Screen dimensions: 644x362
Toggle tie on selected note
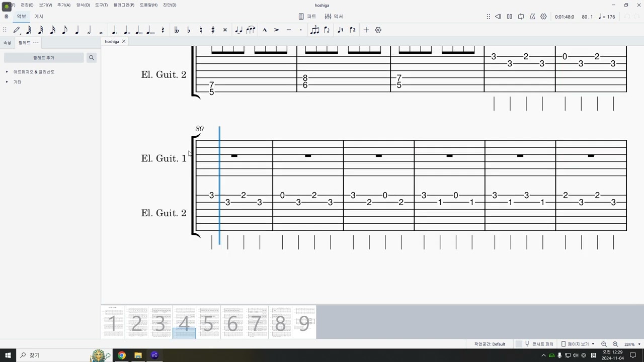click(238, 30)
